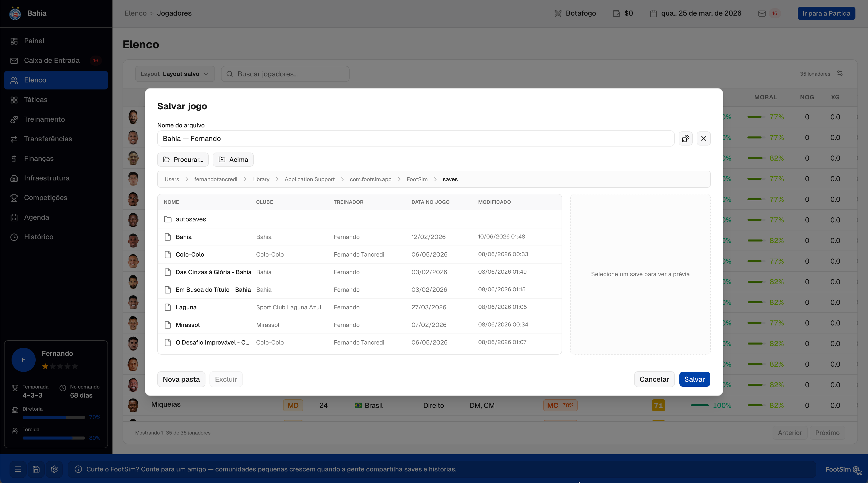
Task: Click the Salvar button
Action: click(x=694, y=379)
